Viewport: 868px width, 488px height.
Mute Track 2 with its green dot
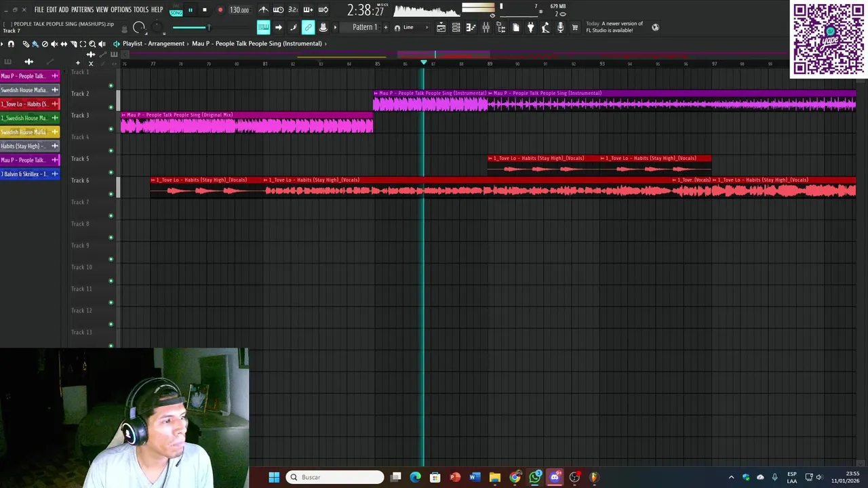(x=111, y=107)
